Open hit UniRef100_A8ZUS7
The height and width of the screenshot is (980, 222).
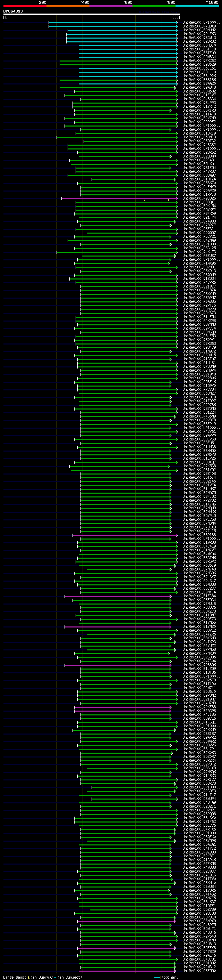tap(199, 256)
